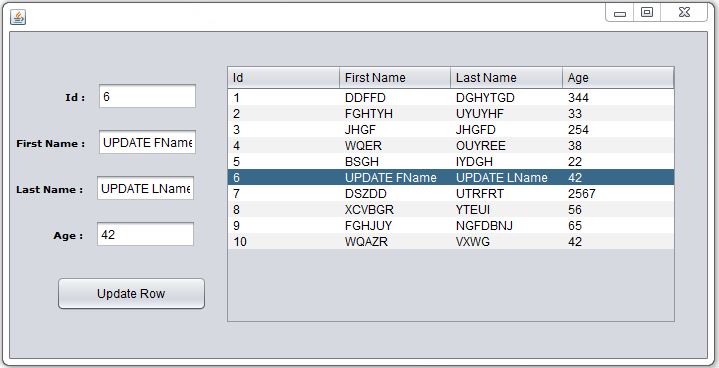Select the Id cell in the DDFFD row

[283, 98]
